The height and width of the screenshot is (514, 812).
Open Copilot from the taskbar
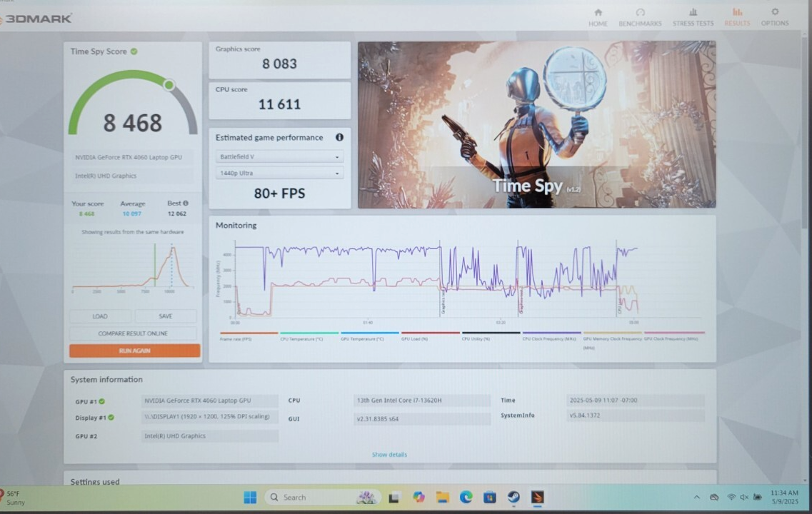point(418,498)
